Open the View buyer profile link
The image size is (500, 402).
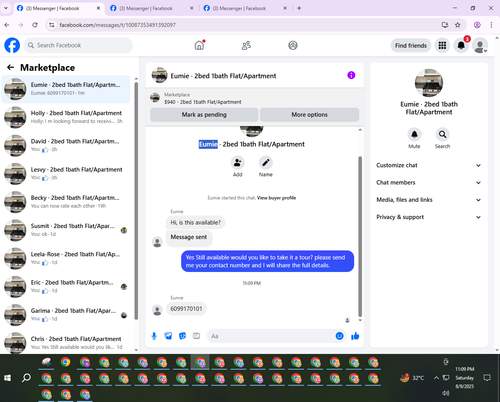[276, 198]
